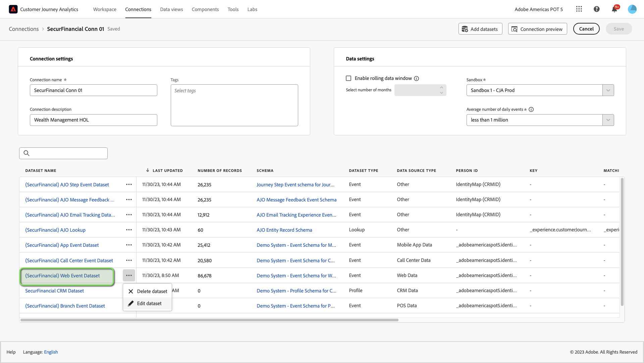Choose Edit dataset from the context menu
The image size is (644, 363).
click(148, 304)
